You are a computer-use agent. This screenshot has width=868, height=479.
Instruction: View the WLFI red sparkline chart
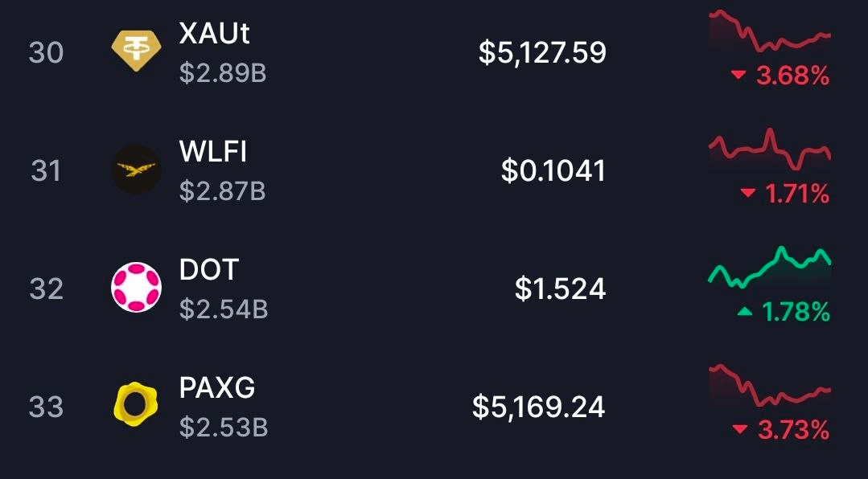coord(769,149)
